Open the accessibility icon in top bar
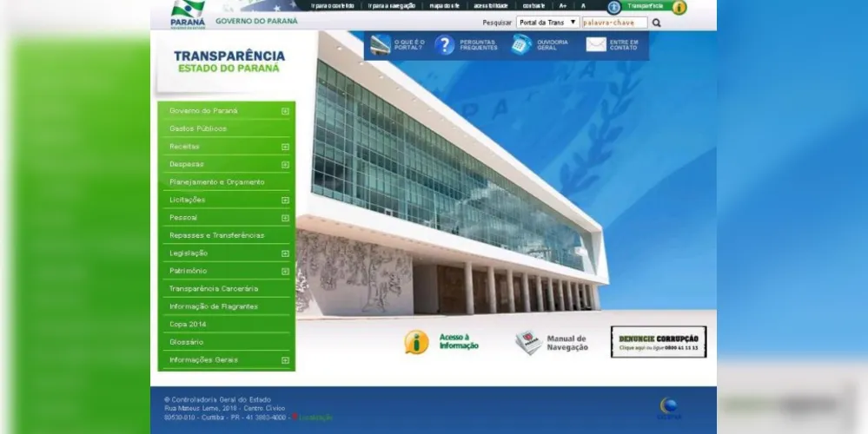Image resolution: width=868 pixels, height=434 pixels. 613,7
